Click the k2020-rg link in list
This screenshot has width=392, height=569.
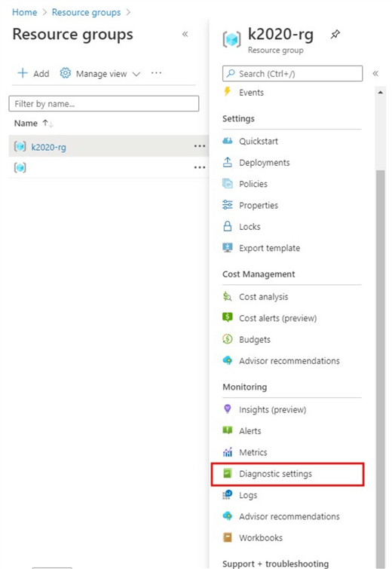pyautogui.click(x=49, y=147)
